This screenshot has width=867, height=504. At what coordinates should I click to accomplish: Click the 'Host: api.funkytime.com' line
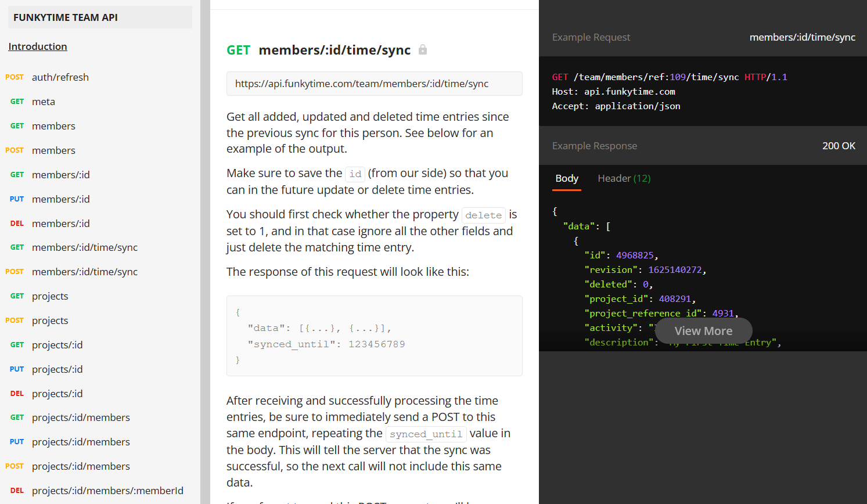click(x=614, y=91)
